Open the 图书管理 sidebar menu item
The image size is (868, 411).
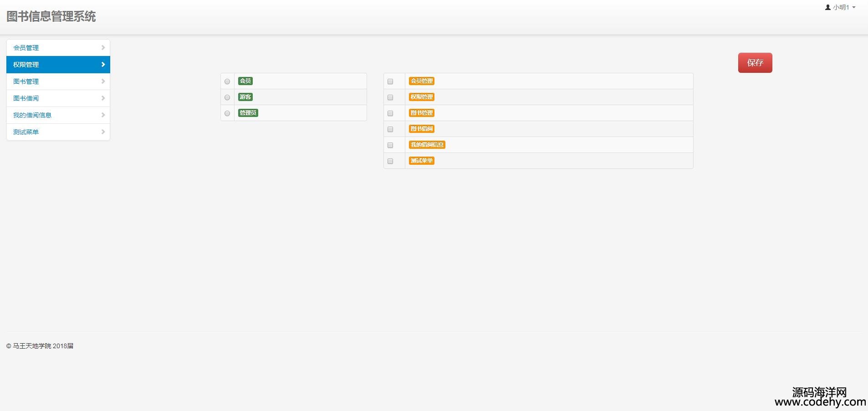[26, 81]
